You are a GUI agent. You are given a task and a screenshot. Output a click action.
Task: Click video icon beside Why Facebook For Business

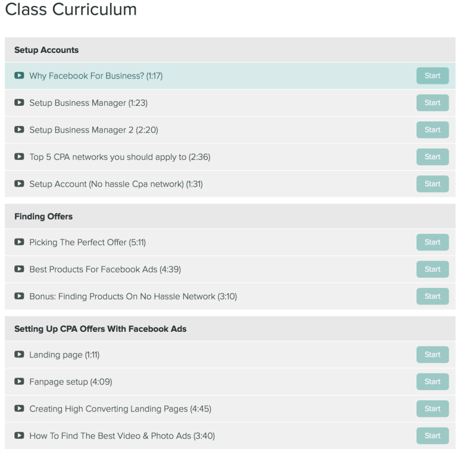pyautogui.click(x=19, y=76)
